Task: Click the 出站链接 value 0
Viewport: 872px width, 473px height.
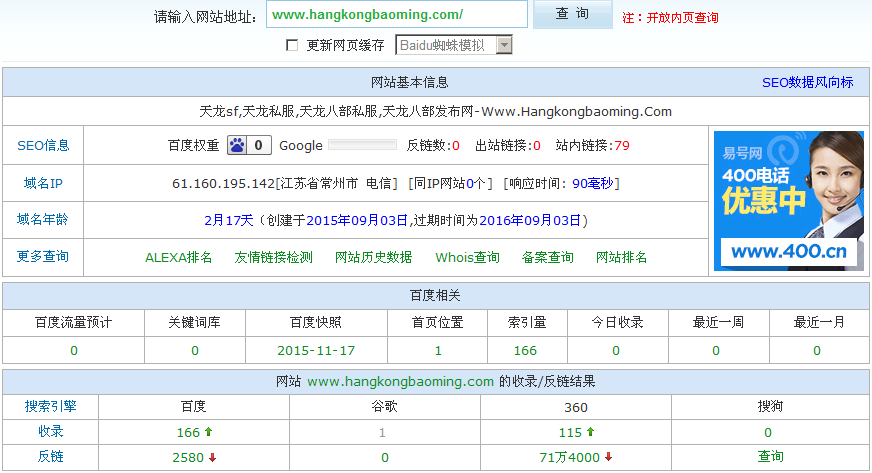Action: click(x=537, y=146)
